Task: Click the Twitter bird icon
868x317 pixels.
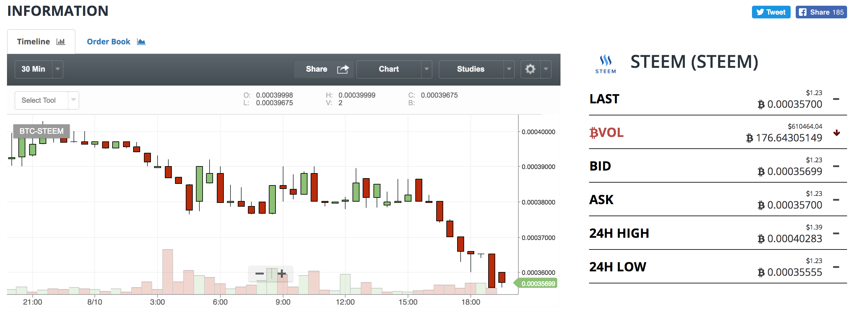Action: point(760,12)
